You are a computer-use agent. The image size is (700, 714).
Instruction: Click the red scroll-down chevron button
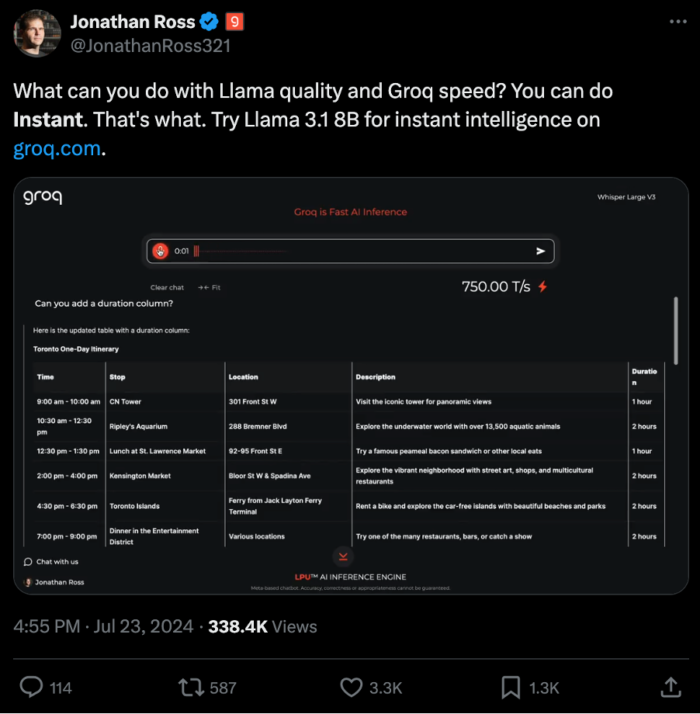coord(343,556)
